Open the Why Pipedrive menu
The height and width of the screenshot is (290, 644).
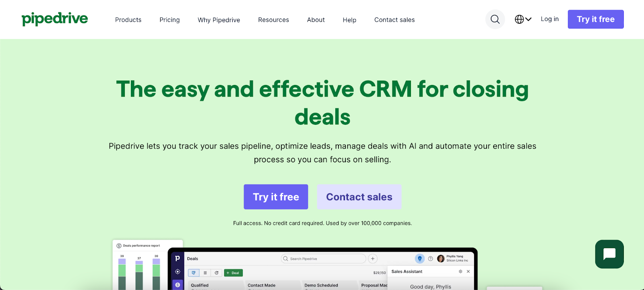click(219, 20)
